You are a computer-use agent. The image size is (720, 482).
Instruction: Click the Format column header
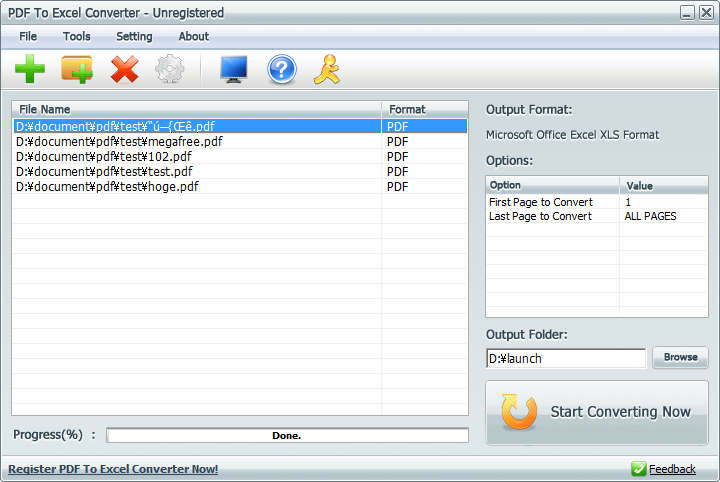point(425,109)
